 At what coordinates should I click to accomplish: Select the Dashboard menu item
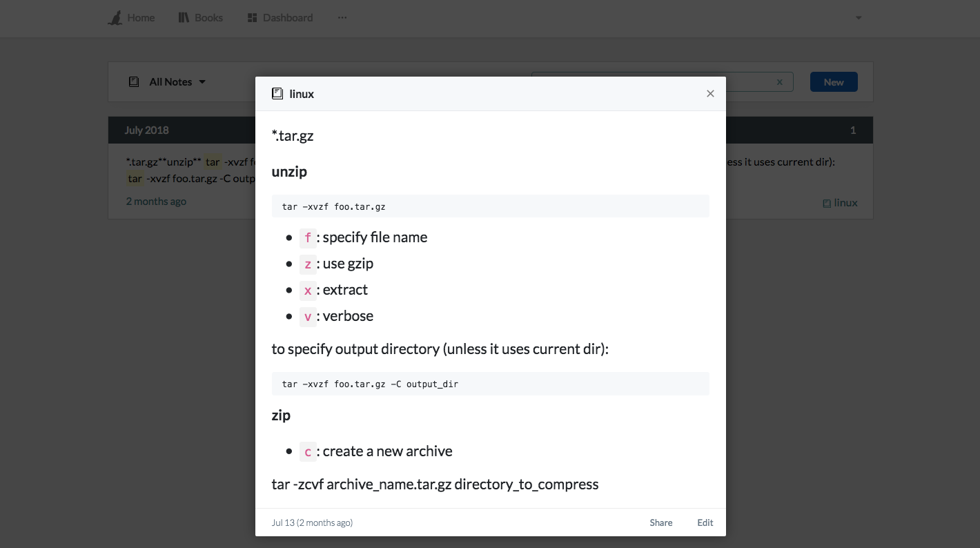coord(288,18)
